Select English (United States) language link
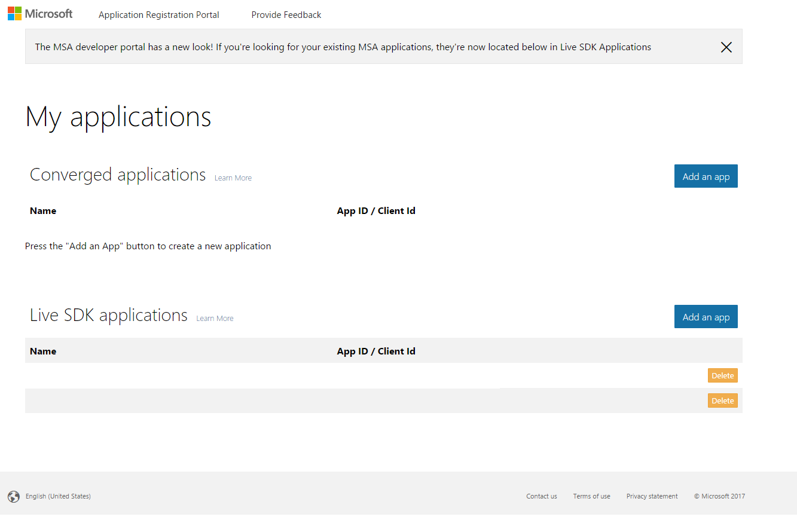Viewport: 797px width, 532px height. pyautogui.click(x=58, y=497)
